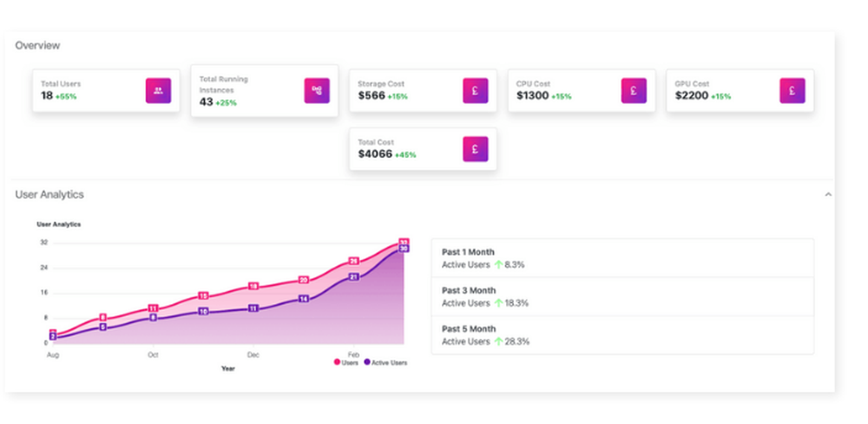
Task: Click the Total Running Instances icon
Action: [317, 91]
